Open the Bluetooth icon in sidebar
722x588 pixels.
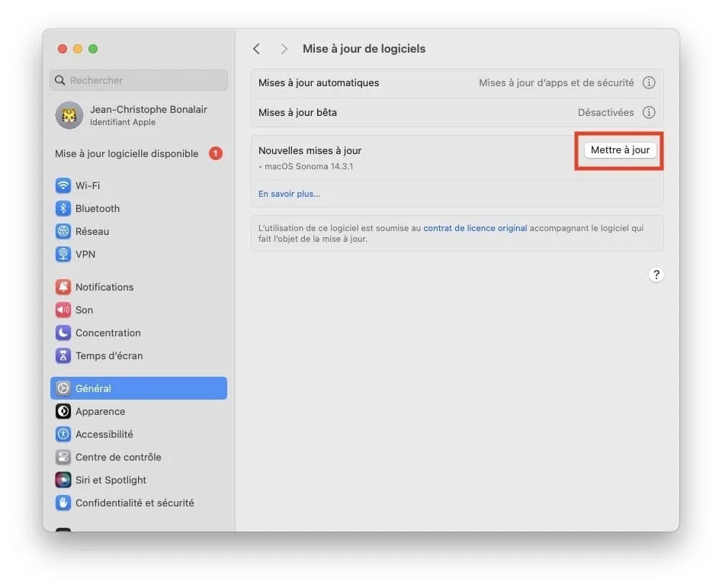(x=63, y=209)
